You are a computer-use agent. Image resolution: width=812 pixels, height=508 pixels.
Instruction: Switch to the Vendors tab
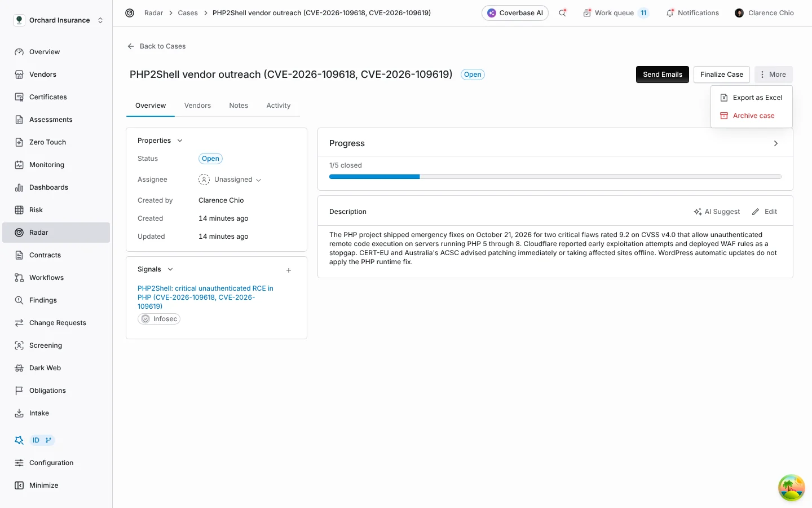197,106
